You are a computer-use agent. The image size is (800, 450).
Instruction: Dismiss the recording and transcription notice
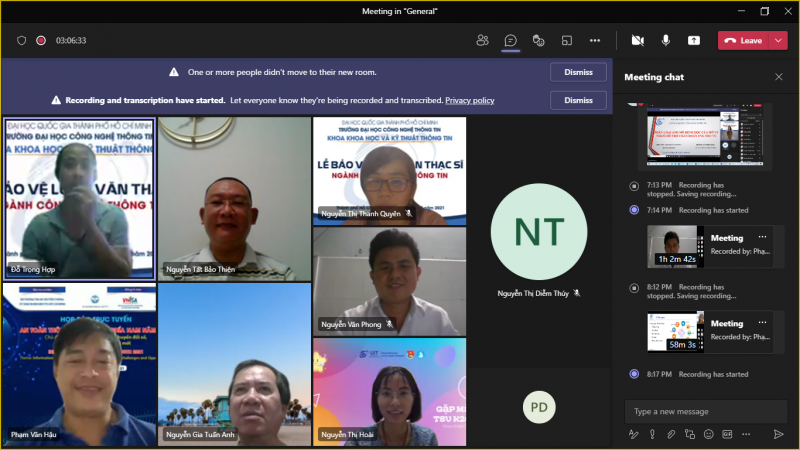point(578,100)
